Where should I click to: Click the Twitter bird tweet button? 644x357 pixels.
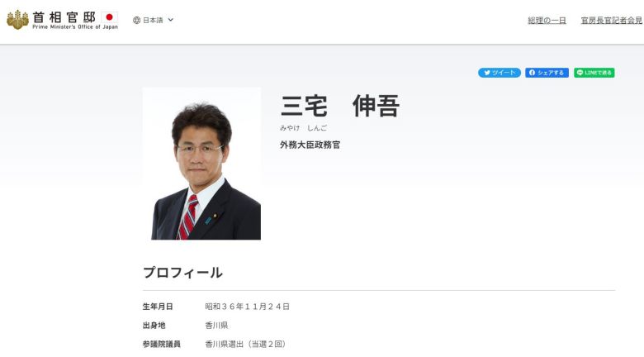pyautogui.click(x=499, y=73)
